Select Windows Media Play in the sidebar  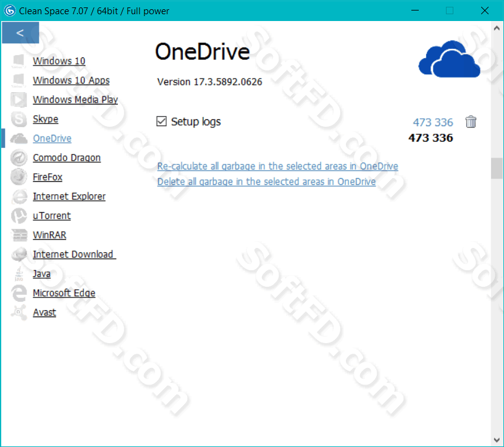75,100
